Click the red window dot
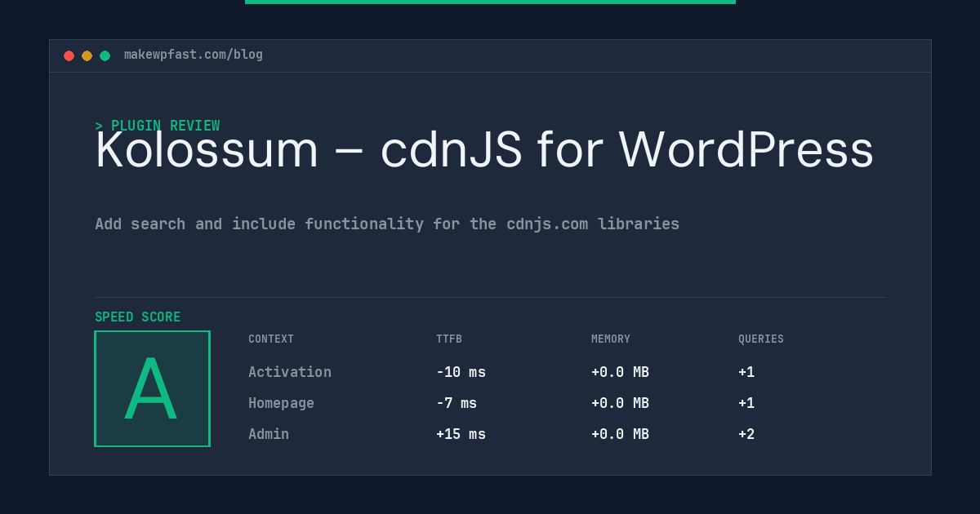This screenshot has width=980, height=514. pos(69,55)
